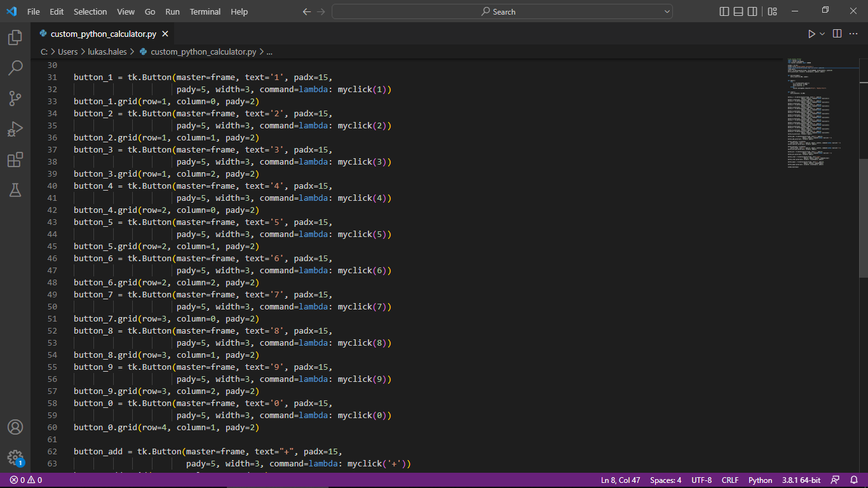Change the language mode from Python
Screen dimensions: 868x488
[x=760, y=480]
